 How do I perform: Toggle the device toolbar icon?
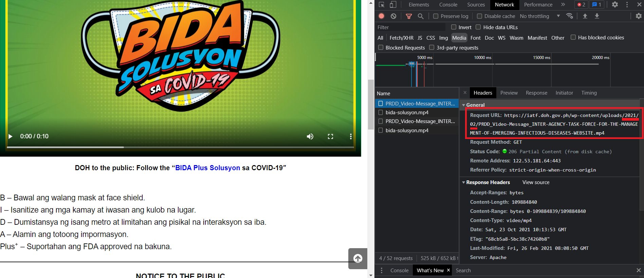[393, 5]
